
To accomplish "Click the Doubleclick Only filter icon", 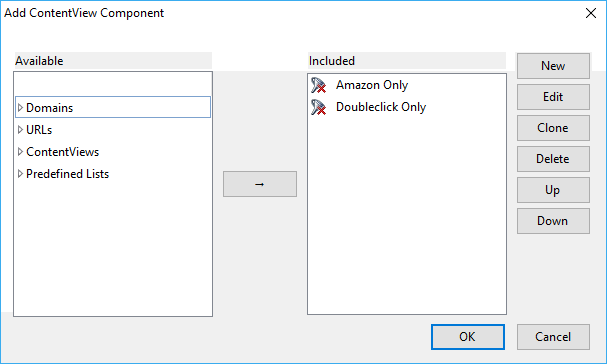I will pos(319,107).
